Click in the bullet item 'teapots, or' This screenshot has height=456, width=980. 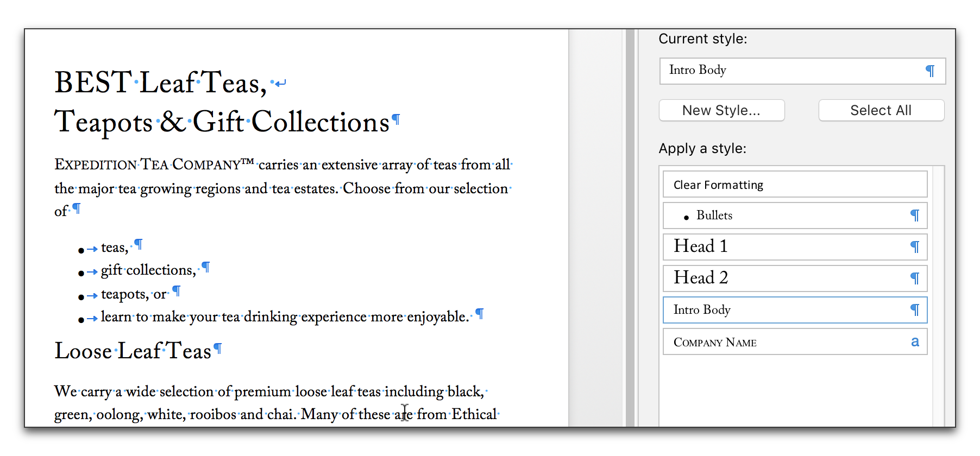point(134,294)
